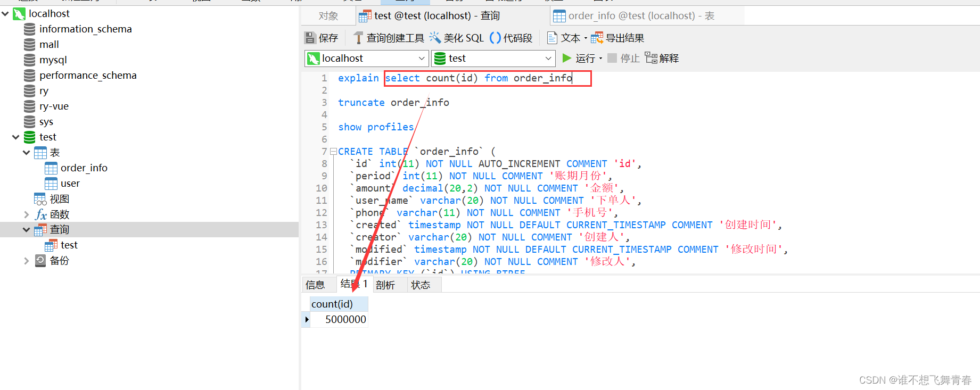Switch to the 对象 objects tab
The height and width of the screenshot is (390, 980).
tap(328, 16)
